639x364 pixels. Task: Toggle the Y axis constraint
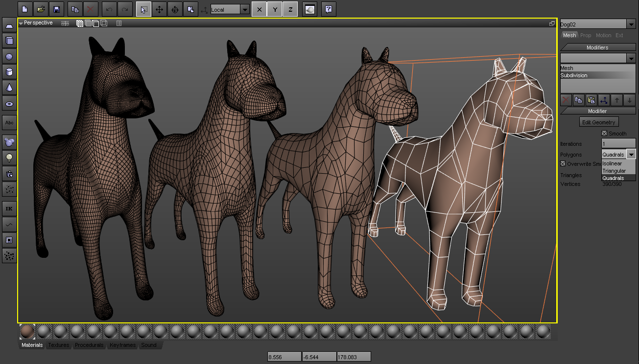275,9
